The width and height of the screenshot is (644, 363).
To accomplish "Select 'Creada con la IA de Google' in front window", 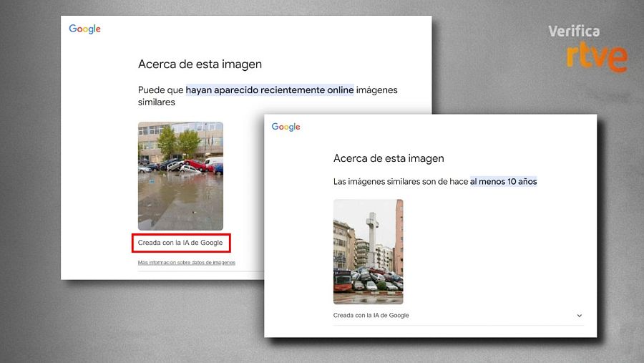I will (371, 315).
